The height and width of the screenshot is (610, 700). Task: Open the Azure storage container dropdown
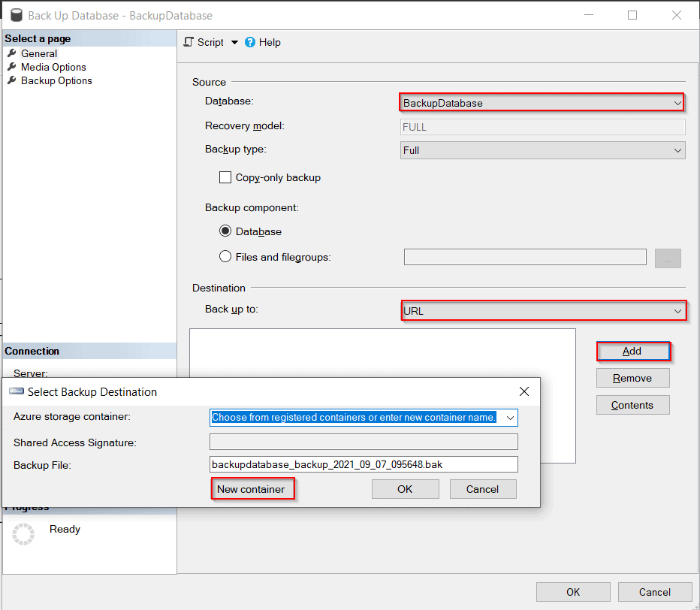click(x=509, y=418)
